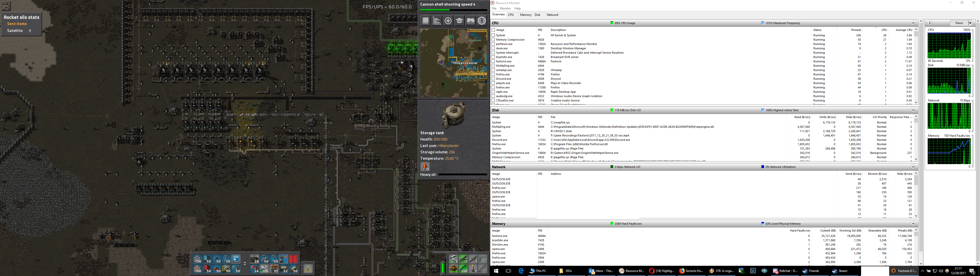Open production statistics graph button
This screenshot has height=276, width=980.
(x=437, y=21)
